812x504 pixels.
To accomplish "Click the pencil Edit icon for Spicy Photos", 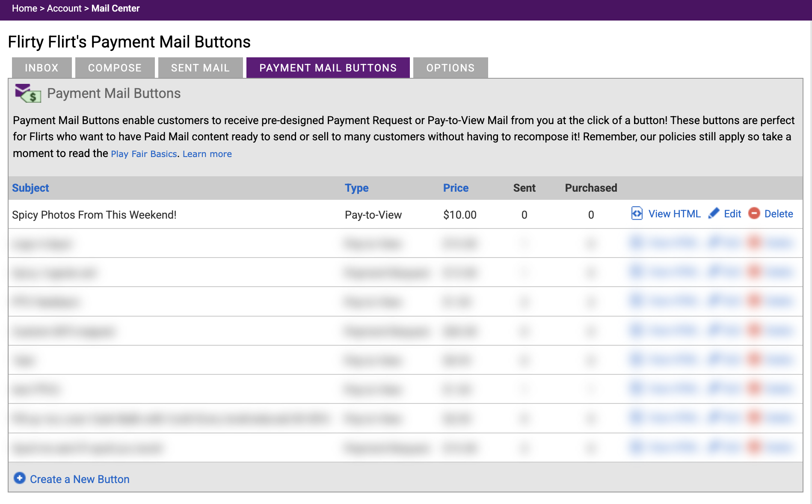I will coord(714,213).
